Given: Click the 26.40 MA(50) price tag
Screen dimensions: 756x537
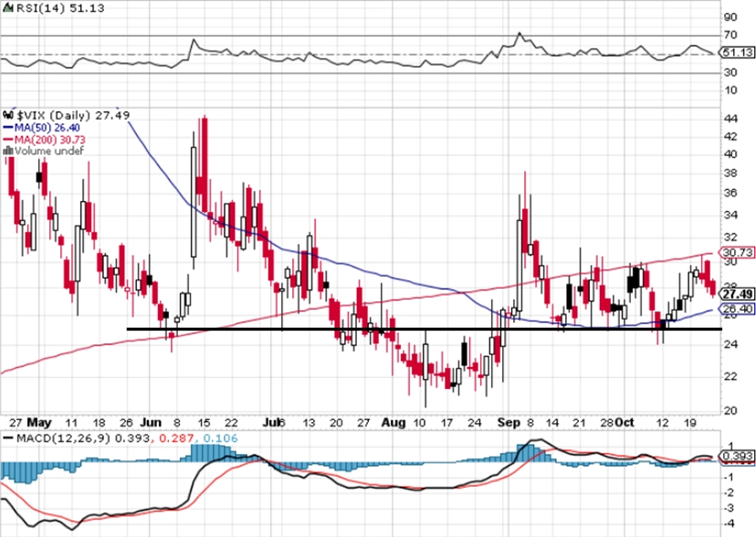Looking at the screenshot, I should (736, 309).
